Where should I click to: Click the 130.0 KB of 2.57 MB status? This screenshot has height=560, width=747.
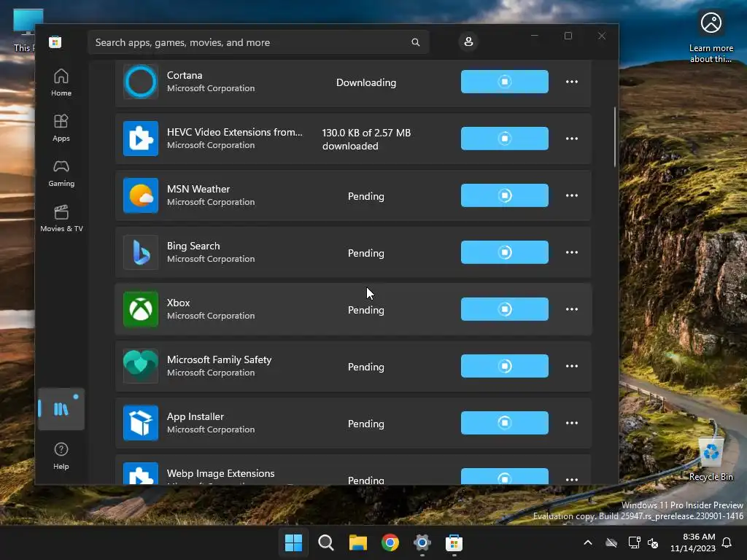(x=366, y=139)
